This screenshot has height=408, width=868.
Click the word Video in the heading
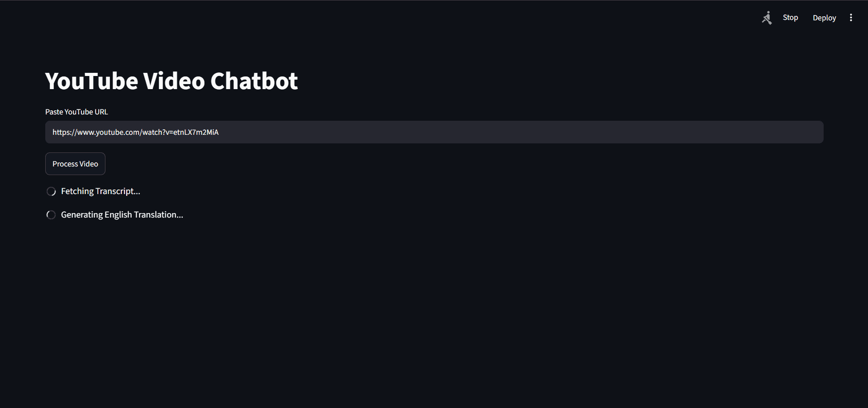[174, 81]
